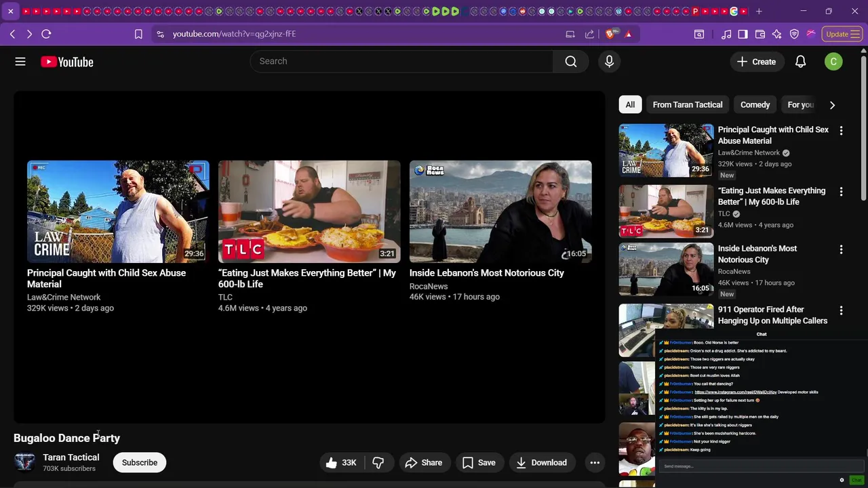Reload the page
Viewport: 868px width, 488px height.
(x=46, y=34)
